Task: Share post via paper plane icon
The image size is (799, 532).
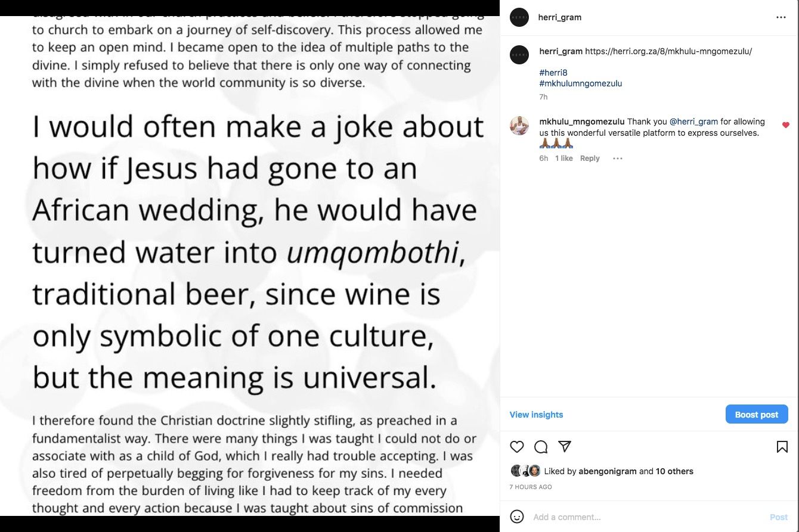Action: point(565,446)
